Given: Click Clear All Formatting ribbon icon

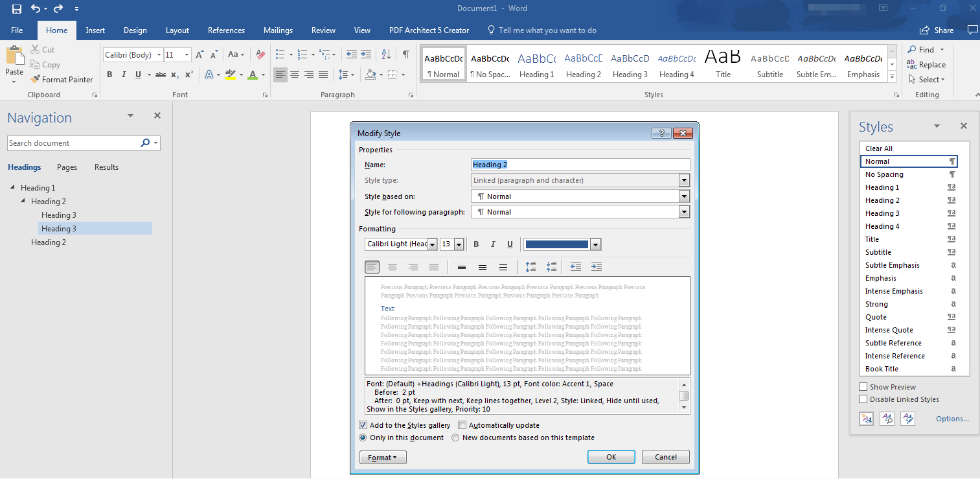Looking at the screenshot, I should [260, 54].
